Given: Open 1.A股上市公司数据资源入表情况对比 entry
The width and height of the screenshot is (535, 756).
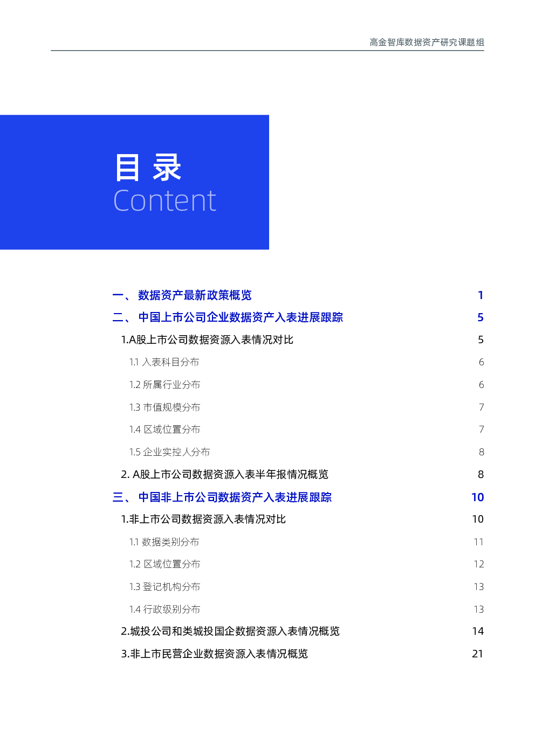Looking at the screenshot, I should point(207,340).
